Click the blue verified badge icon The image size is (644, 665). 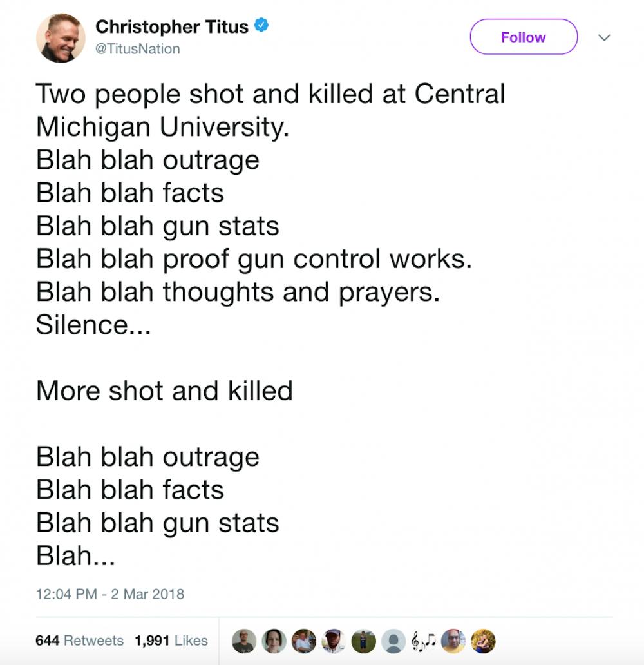(261, 26)
